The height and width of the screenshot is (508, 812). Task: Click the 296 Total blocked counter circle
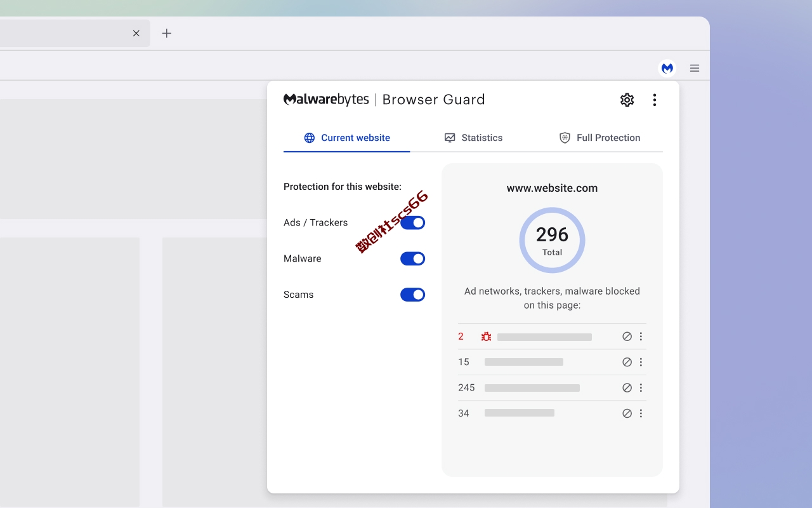pyautogui.click(x=552, y=240)
